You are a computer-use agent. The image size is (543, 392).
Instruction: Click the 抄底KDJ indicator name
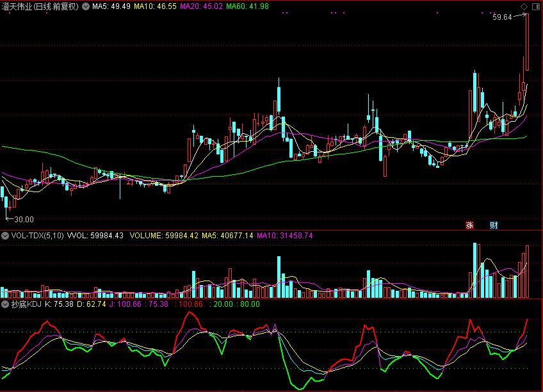point(26,304)
